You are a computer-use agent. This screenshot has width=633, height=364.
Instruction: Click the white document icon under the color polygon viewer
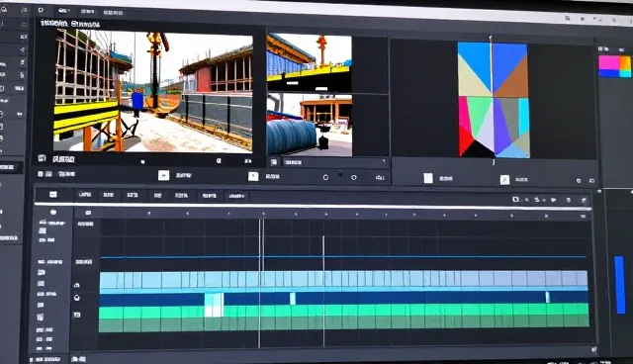tap(428, 178)
